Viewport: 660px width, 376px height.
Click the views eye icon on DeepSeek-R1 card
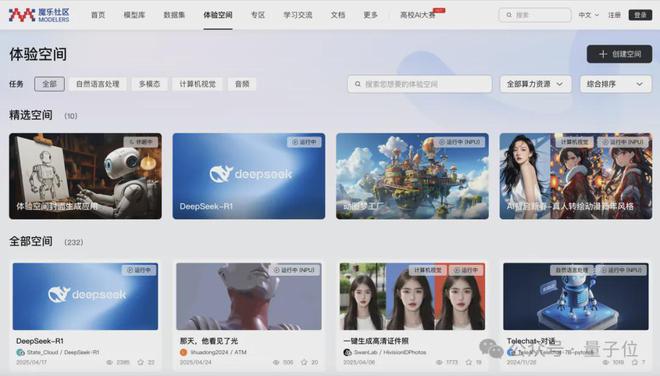coord(109,362)
